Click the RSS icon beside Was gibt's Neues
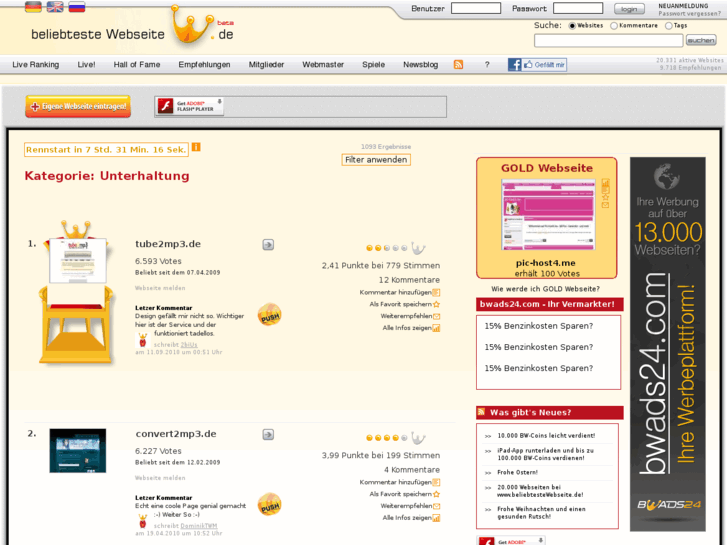 [x=481, y=412]
